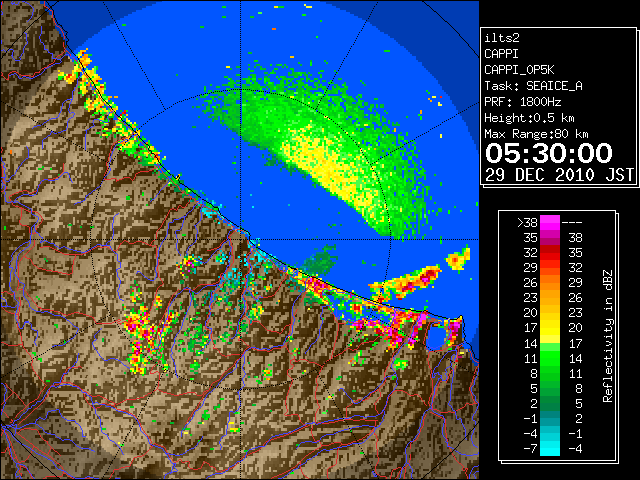Click the '29 DEC 2010 JST' date

(559, 175)
